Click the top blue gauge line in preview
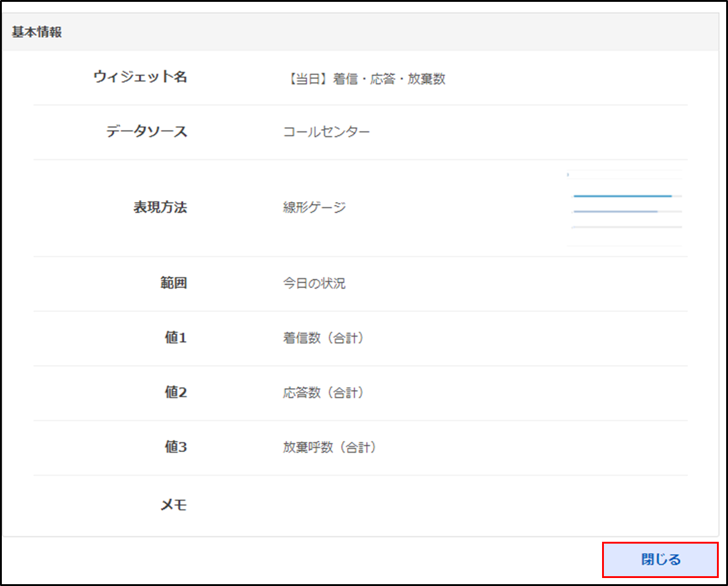The height and width of the screenshot is (586, 728). tap(622, 196)
